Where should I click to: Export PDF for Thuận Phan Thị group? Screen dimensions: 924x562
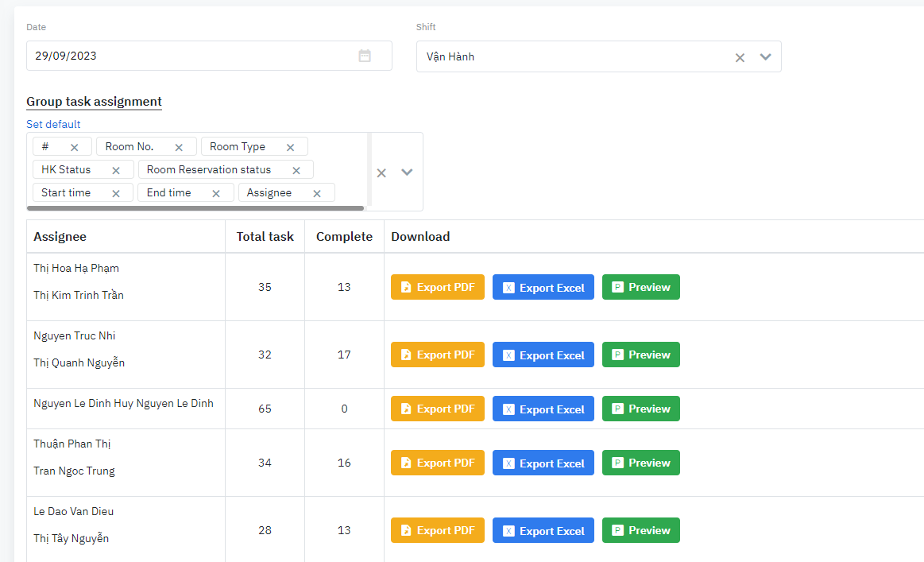coord(437,463)
